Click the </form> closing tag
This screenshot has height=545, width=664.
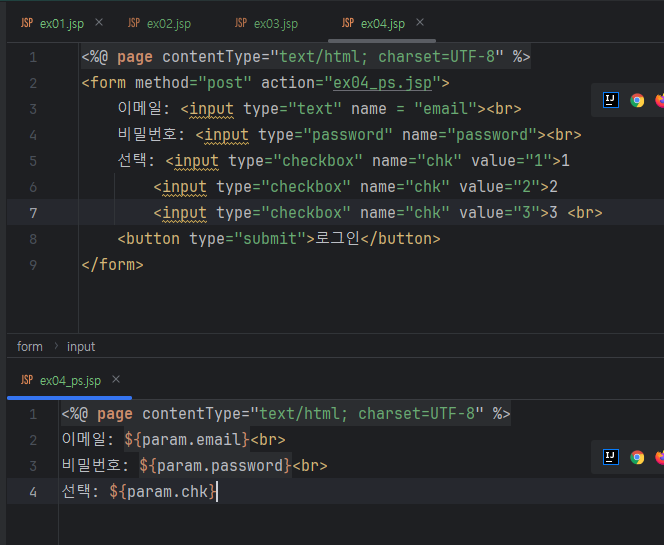coord(113,265)
